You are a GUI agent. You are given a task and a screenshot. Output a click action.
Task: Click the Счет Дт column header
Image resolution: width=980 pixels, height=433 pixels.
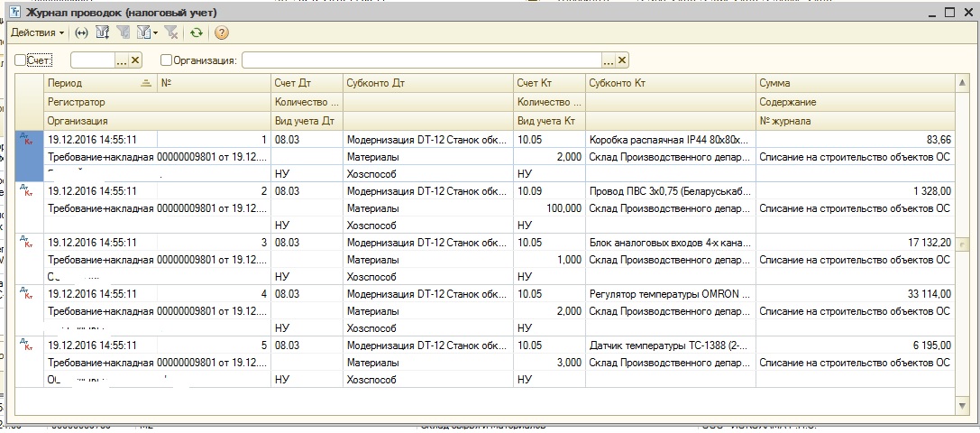coord(307,83)
